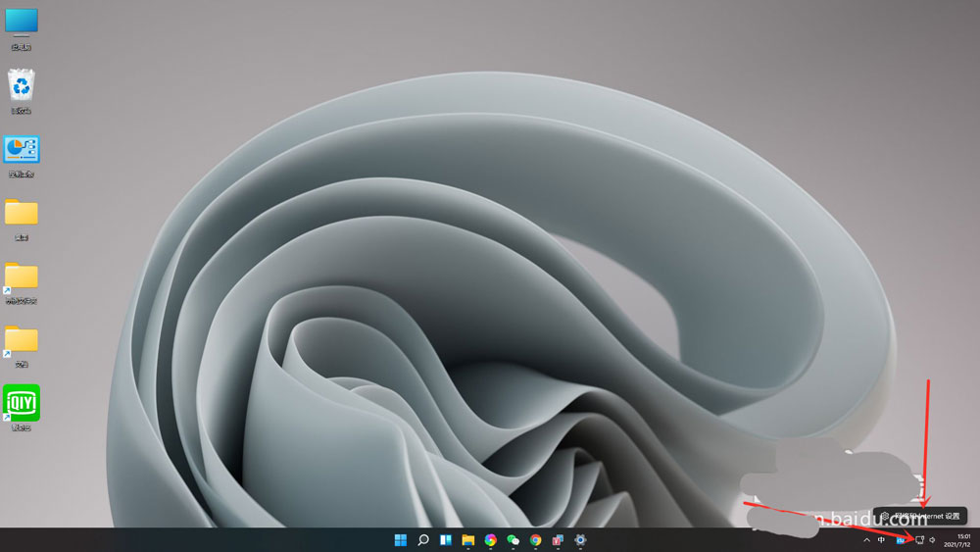Screen dimensions: 980x552
Task: Launch Google Chrome from the taskbar
Action: pyautogui.click(x=536, y=539)
